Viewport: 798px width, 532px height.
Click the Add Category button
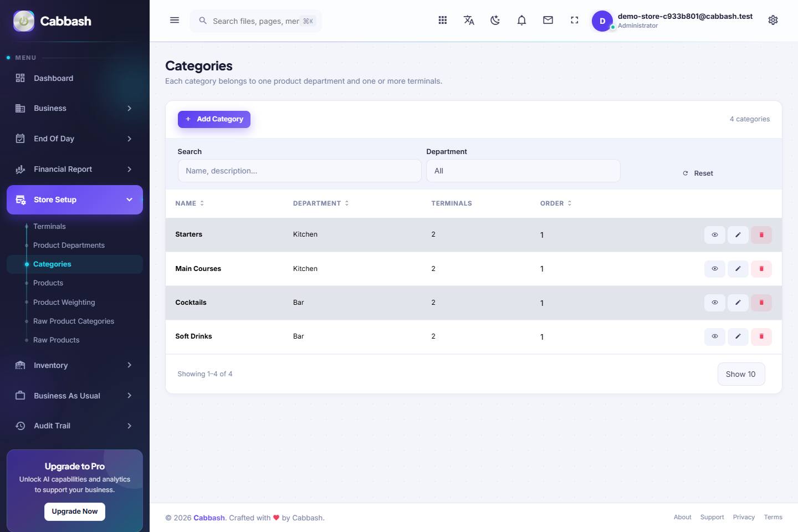214,119
